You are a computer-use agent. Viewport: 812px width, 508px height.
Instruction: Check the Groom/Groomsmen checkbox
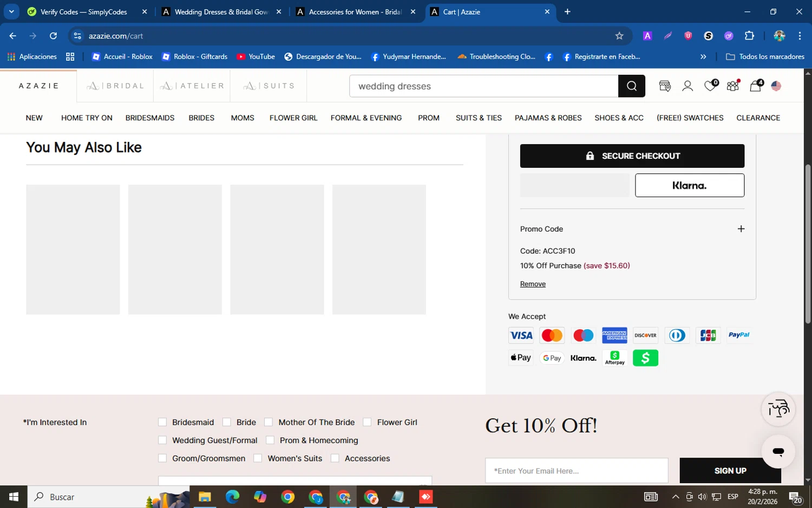pyautogui.click(x=162, y=458)
